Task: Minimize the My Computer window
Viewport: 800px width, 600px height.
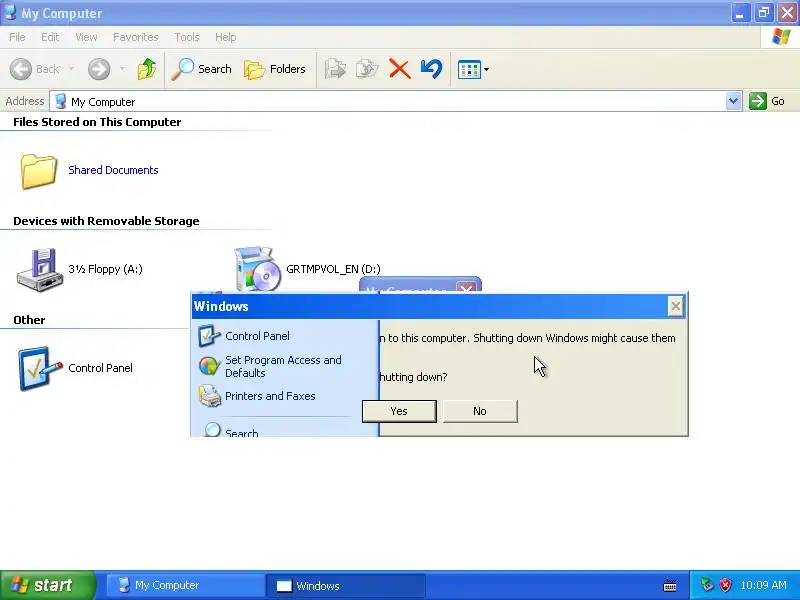Action: [x=740, y=13]
